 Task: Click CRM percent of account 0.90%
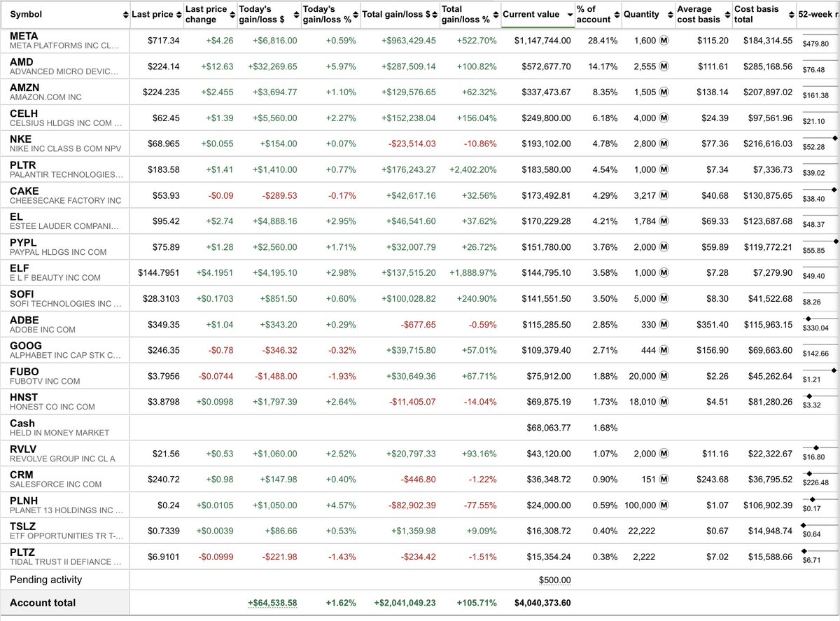[x=605, y=479]
